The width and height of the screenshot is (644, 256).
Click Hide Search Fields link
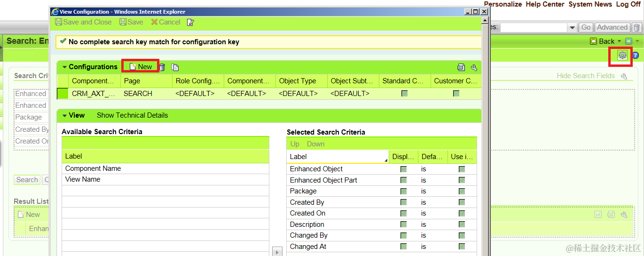(586, 76)
